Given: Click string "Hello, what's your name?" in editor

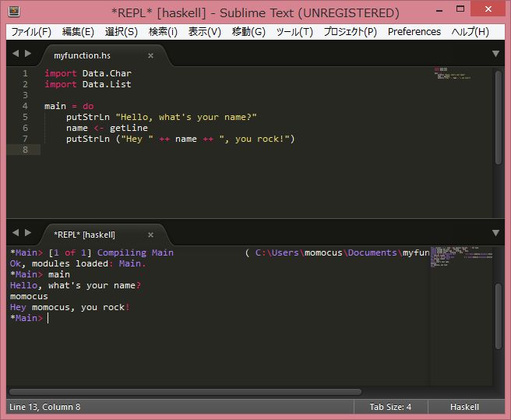Looking at the screenshot, I should pos(186,117).
